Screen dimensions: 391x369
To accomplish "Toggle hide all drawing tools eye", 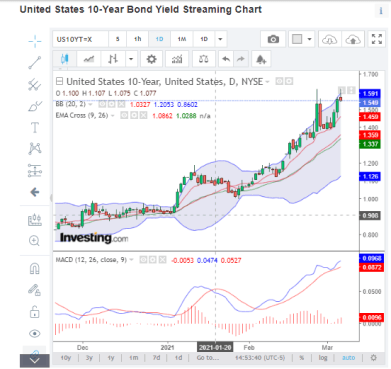I will pyautogui.click(x=35, y=334).
